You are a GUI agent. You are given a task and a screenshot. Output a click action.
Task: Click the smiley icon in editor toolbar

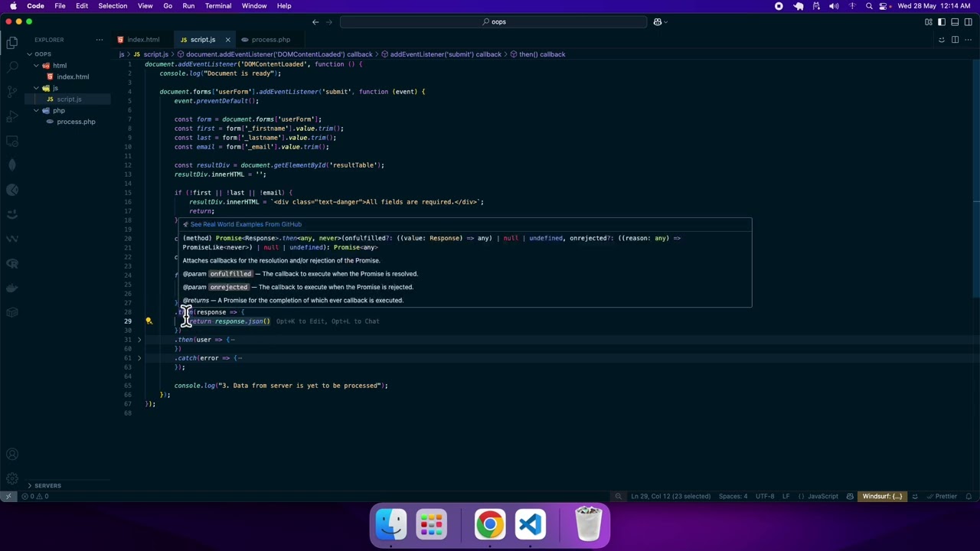pyautogui.click(x=942, y=40)
